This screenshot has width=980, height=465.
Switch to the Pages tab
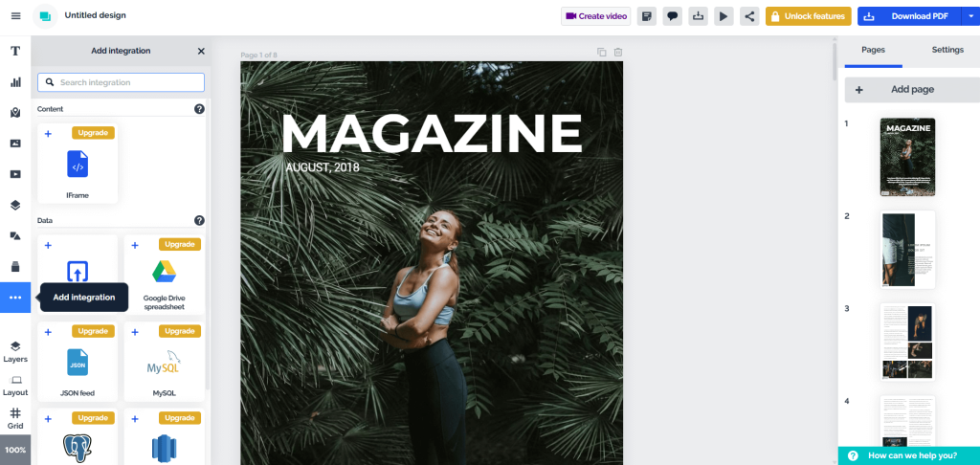click(x=873, y=50)
